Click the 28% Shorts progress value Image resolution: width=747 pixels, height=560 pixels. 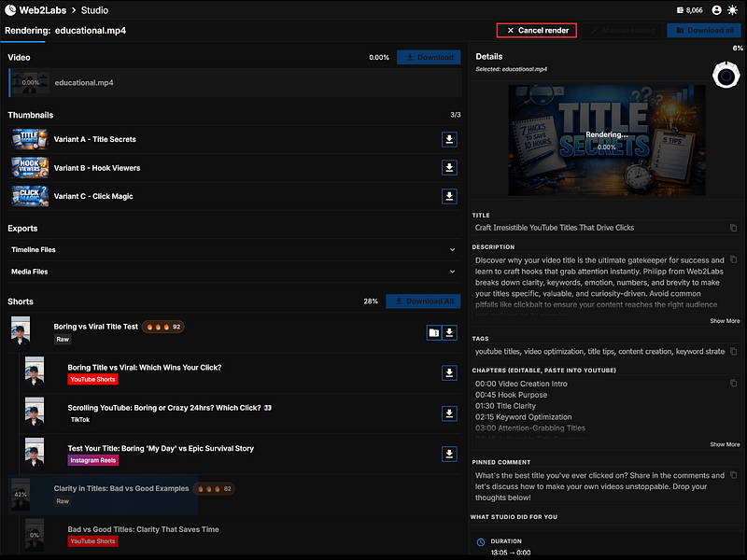(371, 301)
